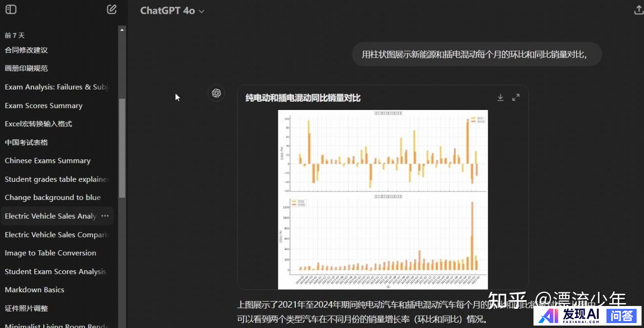Download the chart image
This screenshot has height=328, width=644.
(x=500, y=98)
